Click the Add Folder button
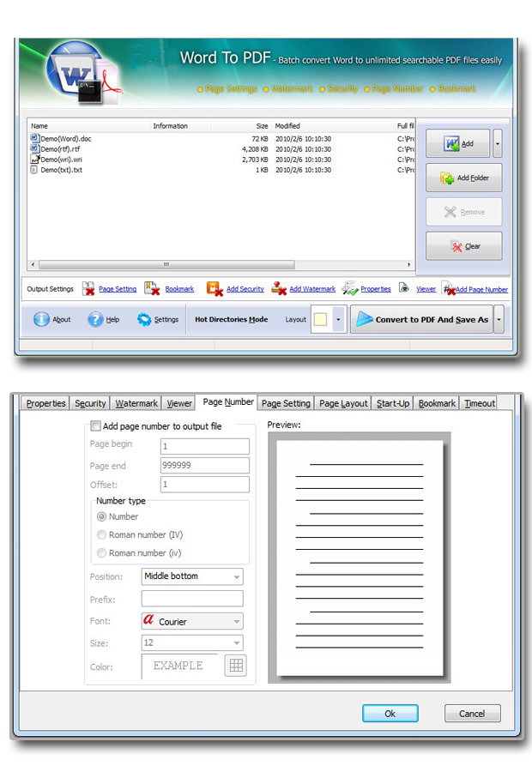532x778 pixels. point(464,178)
